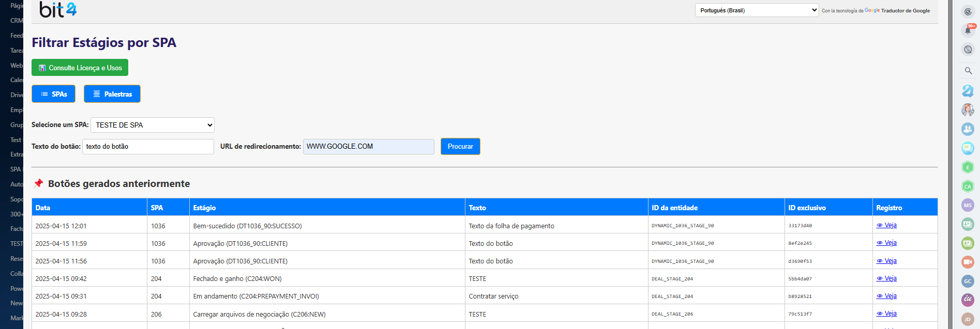
Task: Switch to the Palestras view button
Action: coord(112,94)
